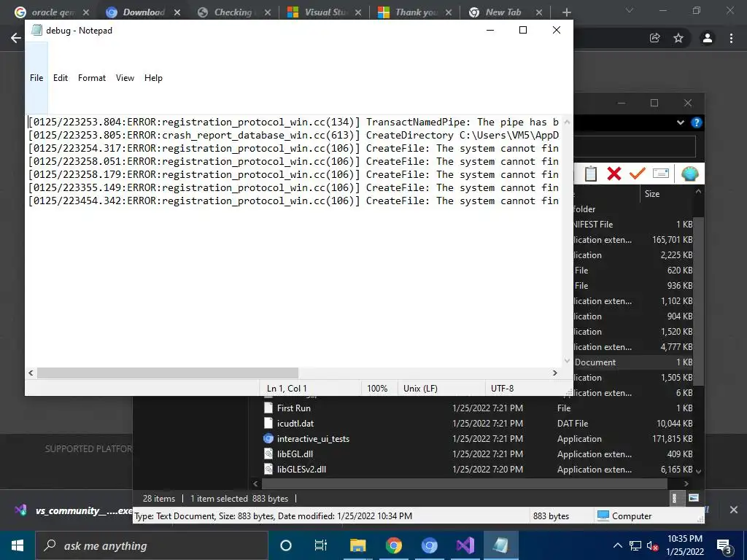This screenshot has width=747, height=560.
Task: Switch Explorer to large icons view button
Action: (x=694, y=498)
